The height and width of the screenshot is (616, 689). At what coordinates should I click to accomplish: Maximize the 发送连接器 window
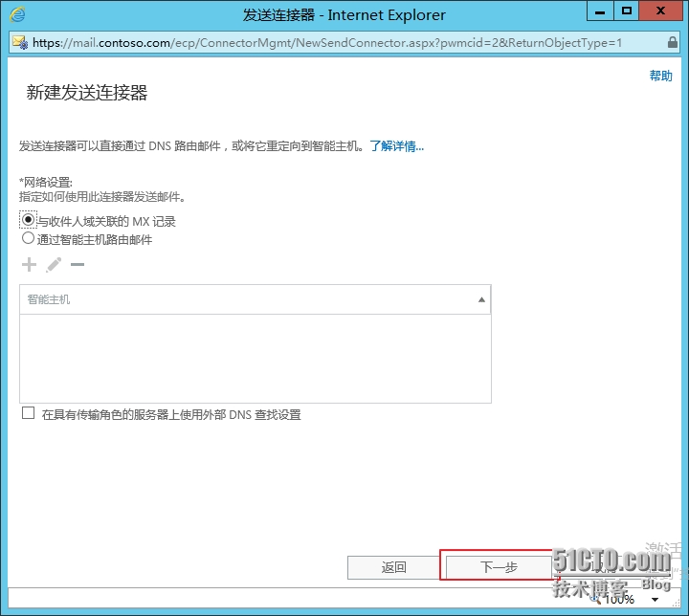[628, 11]
